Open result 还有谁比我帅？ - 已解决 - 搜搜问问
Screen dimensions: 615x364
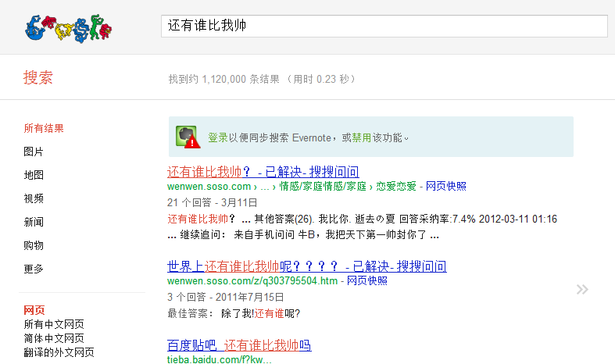pos(263,172)
